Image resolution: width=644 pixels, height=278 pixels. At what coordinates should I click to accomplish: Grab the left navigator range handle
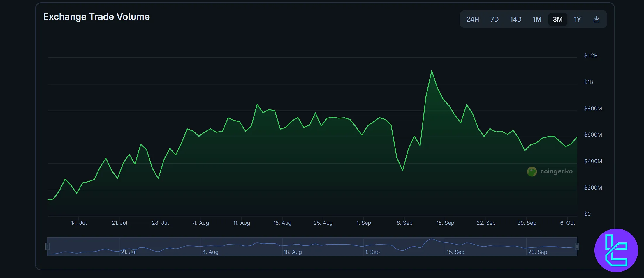[47, 247]
